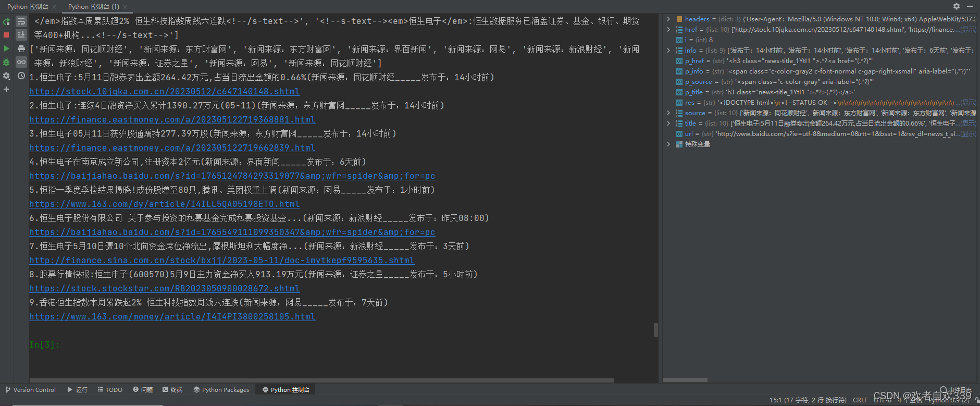
Task: Expand the headers dict variable
Action: (668, 19)
